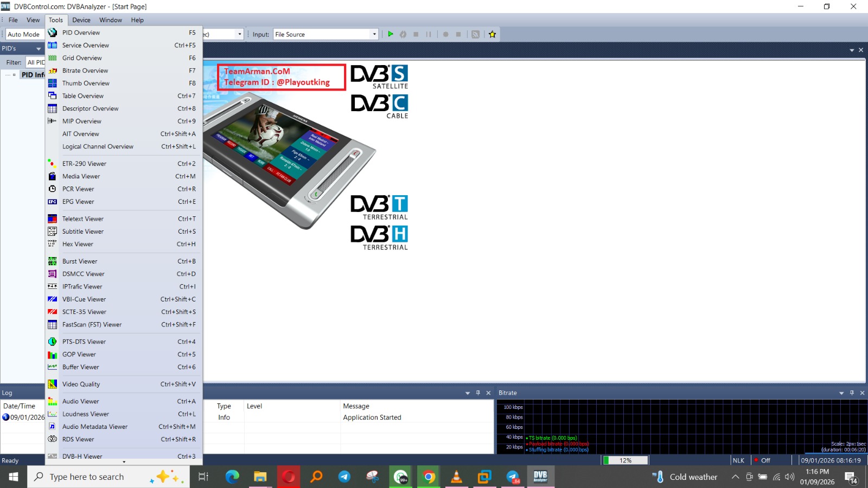The width and height of the screenshot is (868, 488).
Task: Click the ETR-290 Viewer icon
Action: coord(53,164)
